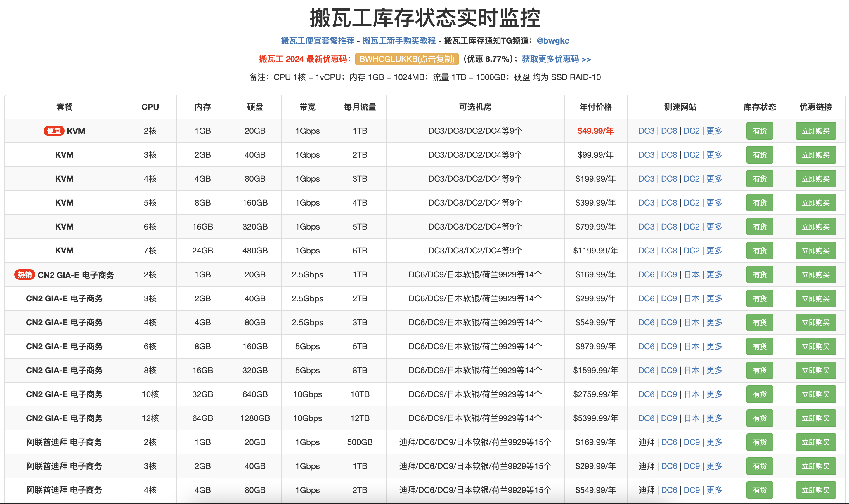Open DC6 speed test for 阿联酋迪拜 500GB plan
The height and width of the screenshot is (504, 849).
669,442
